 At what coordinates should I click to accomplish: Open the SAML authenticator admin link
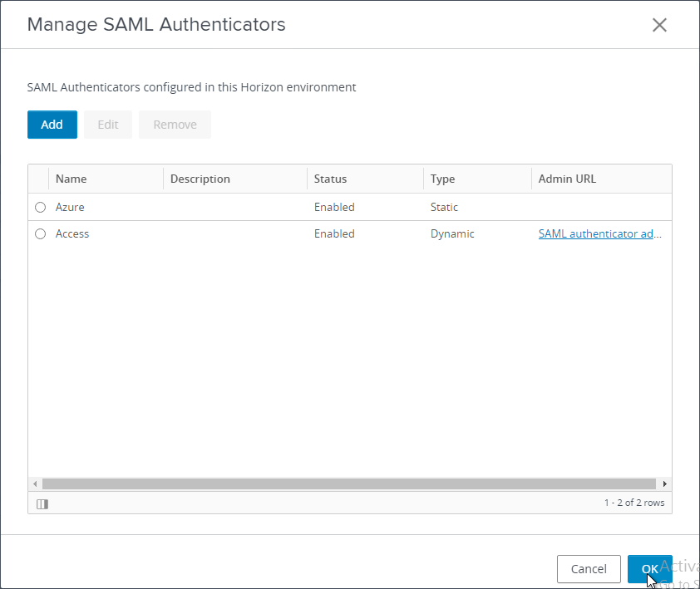pyautogui.click(x=599, y=234)
